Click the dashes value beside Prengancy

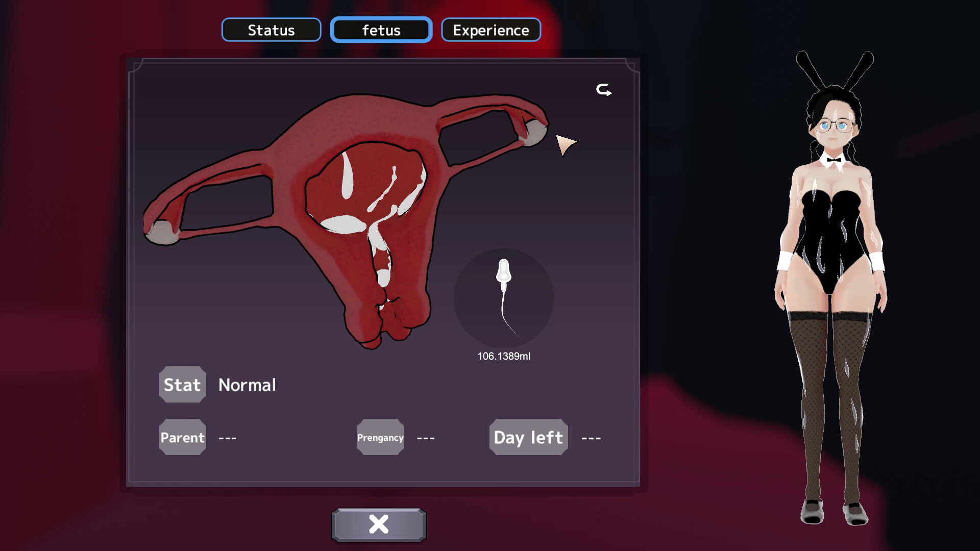click(426, 438)
